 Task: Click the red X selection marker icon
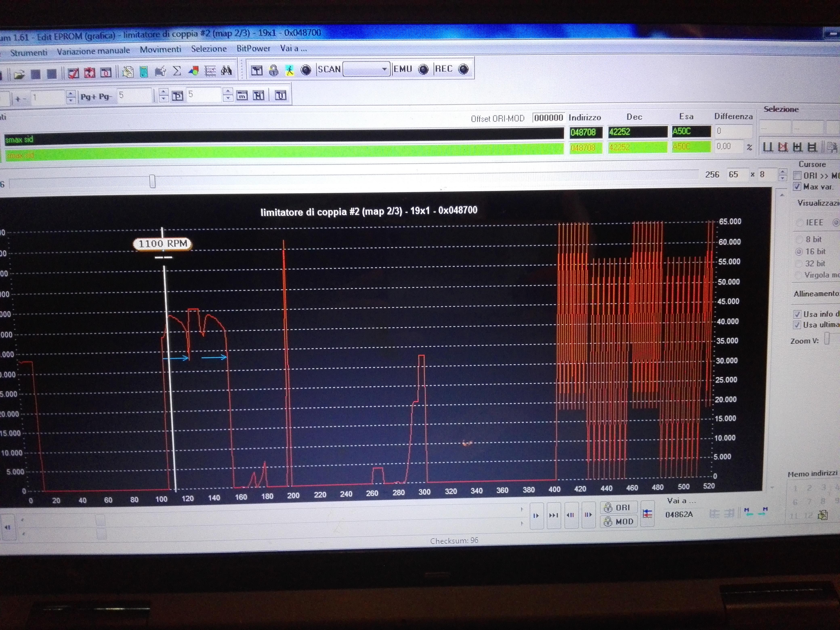[783, 147]
